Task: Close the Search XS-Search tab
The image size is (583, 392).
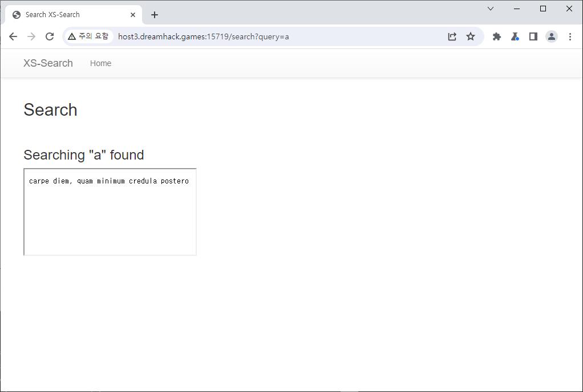Action: (133, 15)
